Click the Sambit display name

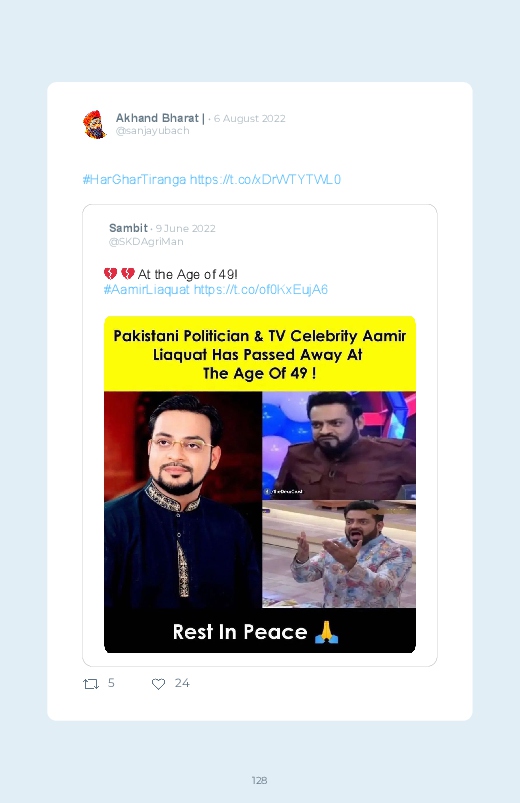128,228
